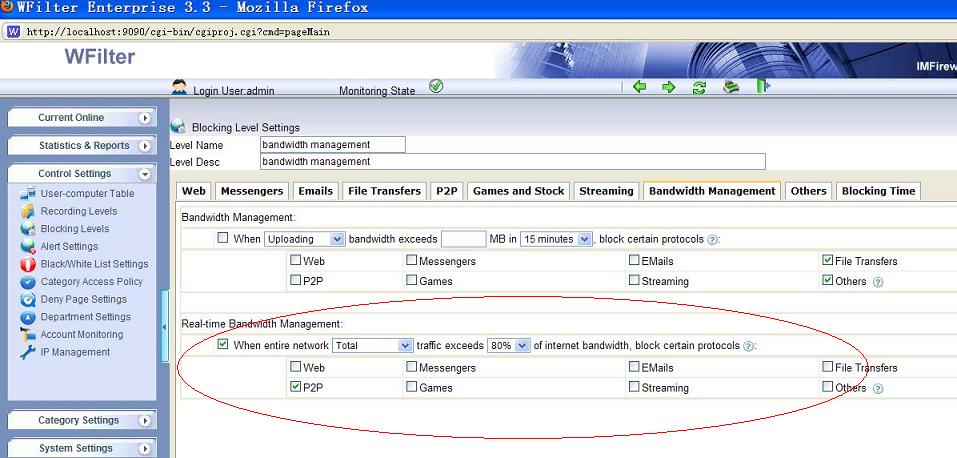The width and height of the screenshot is (957, 458).
Task: Expand the Statistics & Reports panel arrow
Action: click(x=145, y=146)
